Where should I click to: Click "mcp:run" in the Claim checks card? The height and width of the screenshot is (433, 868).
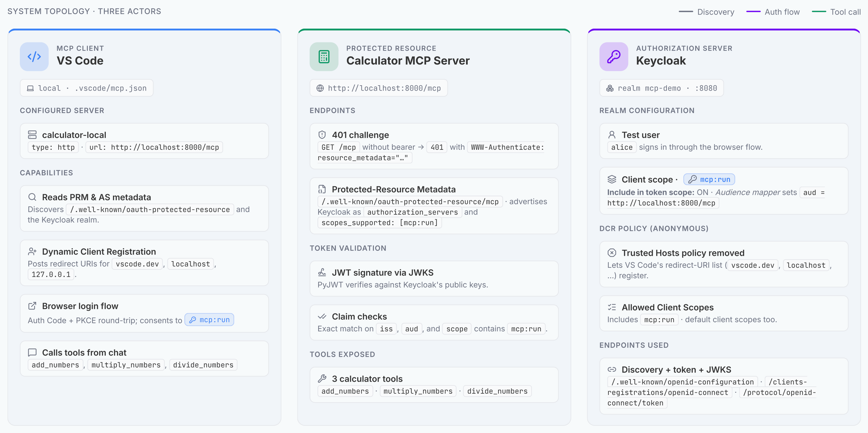[526, 329]
